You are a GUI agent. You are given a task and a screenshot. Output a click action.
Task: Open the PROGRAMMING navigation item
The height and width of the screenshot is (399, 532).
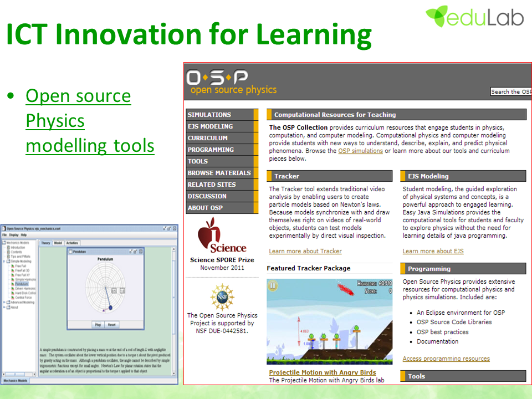tap(222, 150)
